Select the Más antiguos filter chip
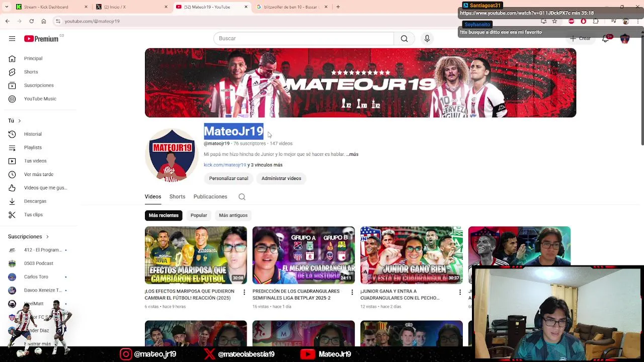 point(233,215)
